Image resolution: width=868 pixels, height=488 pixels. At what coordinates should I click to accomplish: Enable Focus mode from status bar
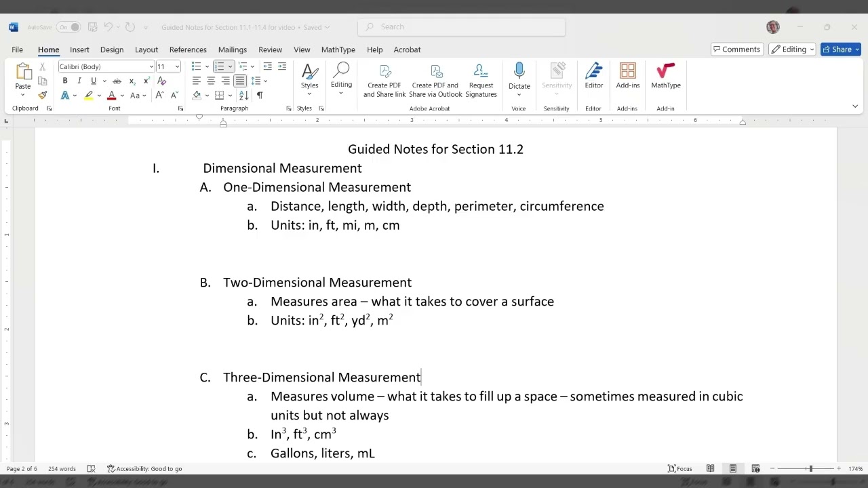coord(680,468)
